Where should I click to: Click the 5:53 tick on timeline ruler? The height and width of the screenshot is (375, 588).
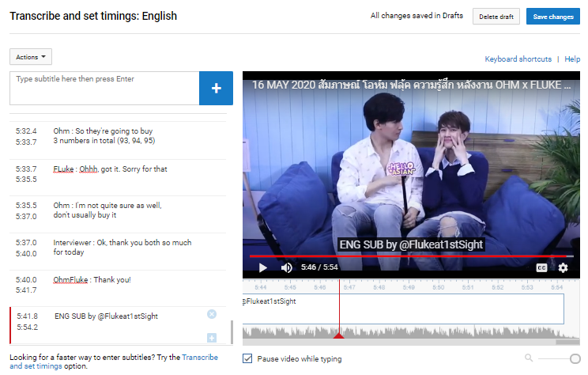(x=527, y=287)
